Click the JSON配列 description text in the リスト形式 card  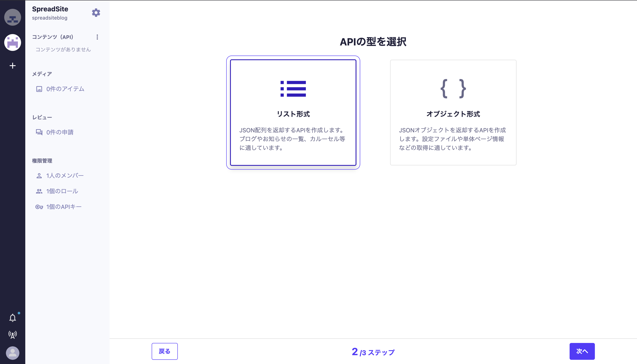pyautogui.click(x=293, y=139)
